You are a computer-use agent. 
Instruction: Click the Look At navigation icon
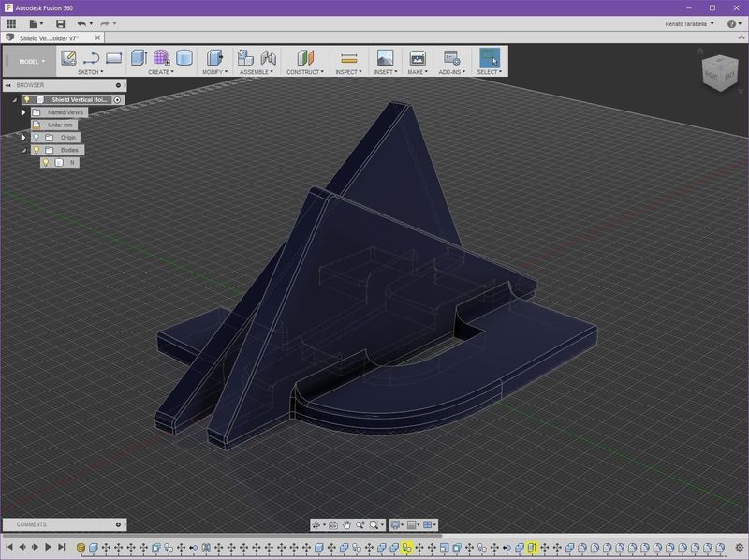pos(333,525)
